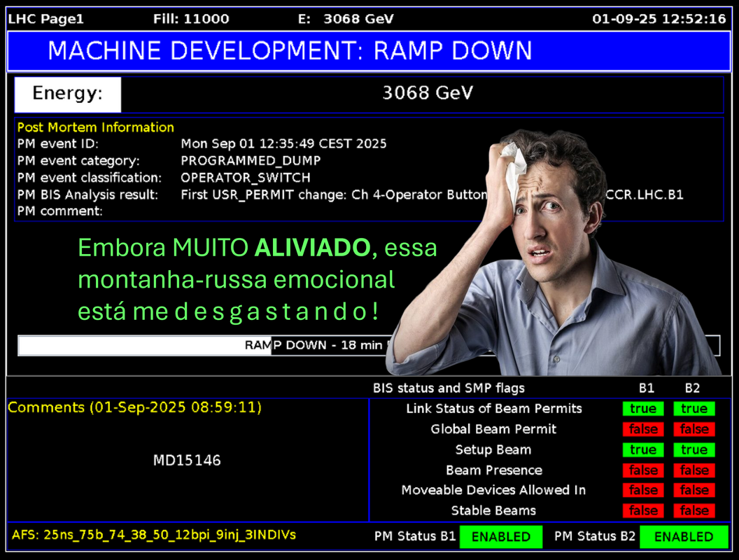Click the PM event category: label
Screen dimensions: 739x560
78,161
